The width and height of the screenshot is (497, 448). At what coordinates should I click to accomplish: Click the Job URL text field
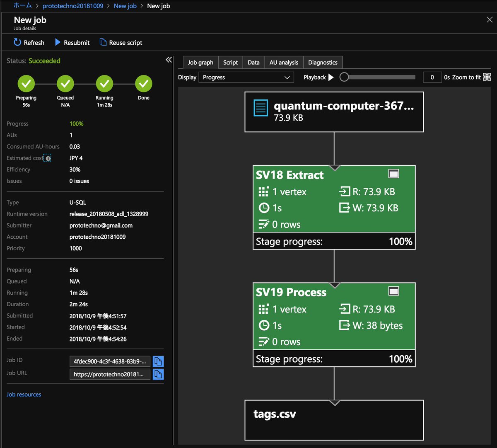pos(110,374)
